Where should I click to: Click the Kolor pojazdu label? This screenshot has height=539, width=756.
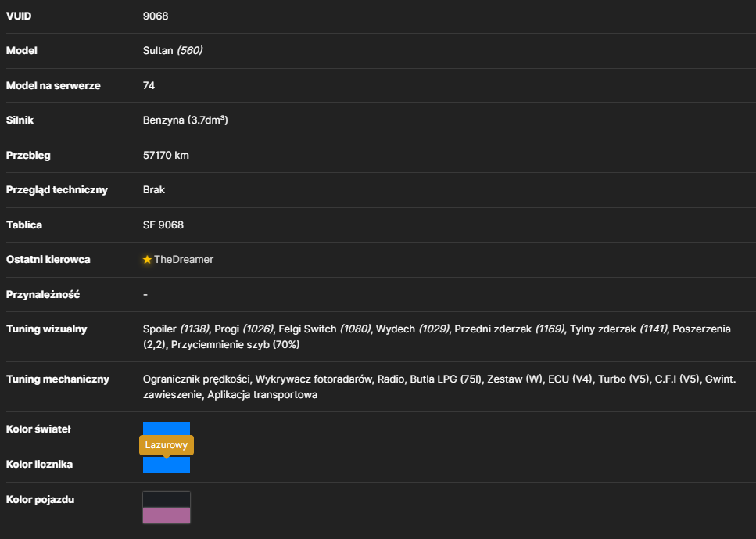(41, 499)
